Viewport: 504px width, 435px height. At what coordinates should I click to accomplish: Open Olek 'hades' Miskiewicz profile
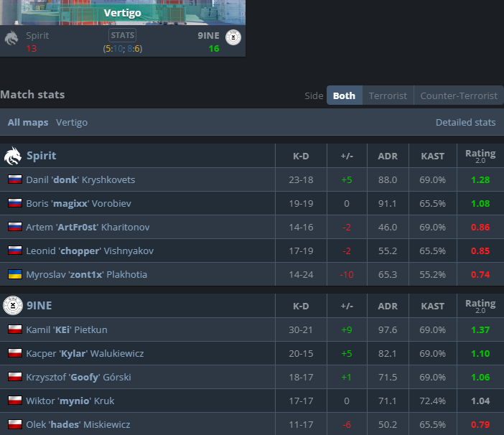click(x=78, y=425)
